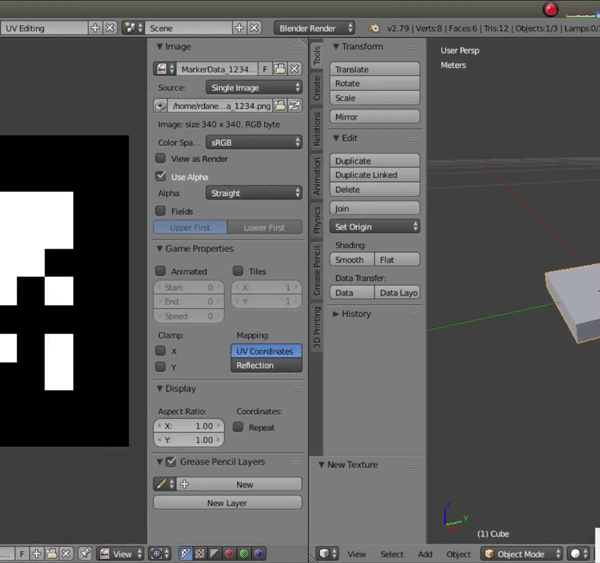The width and height of the screenshot is (600, 563).
Task: Open the Blender Render engine dropdown
Action: pos(314,28)
